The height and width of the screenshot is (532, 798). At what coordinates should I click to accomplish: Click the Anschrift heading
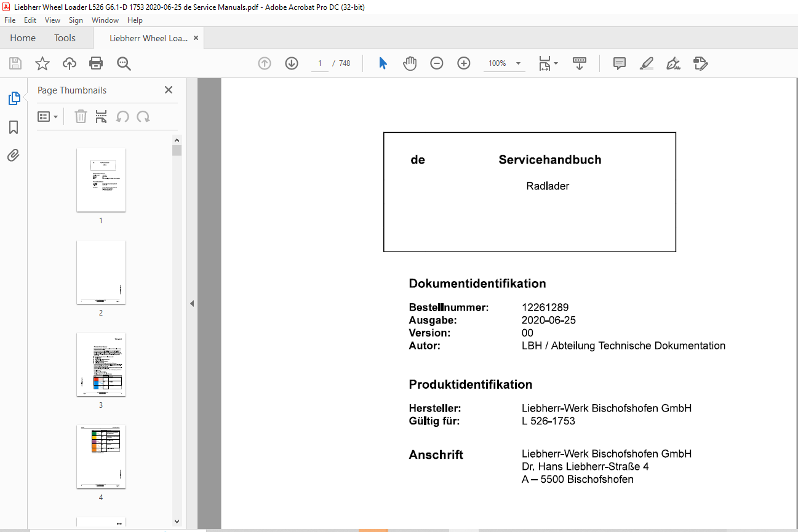tap(436, 455)
